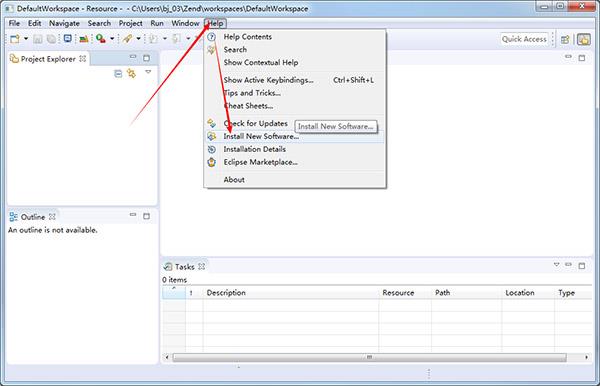This screenshot has height=386, width=600.
Task: Open the Tasks view menu triangle
Action: [556, 264]
